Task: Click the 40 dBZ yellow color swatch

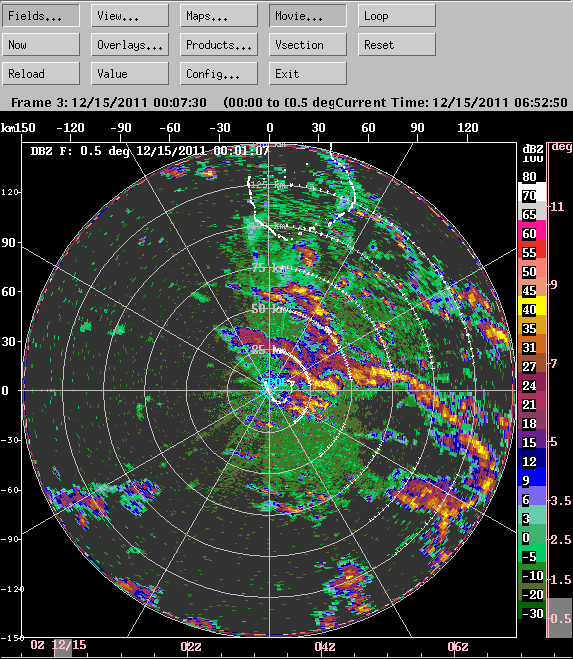Action: point(532,310)
